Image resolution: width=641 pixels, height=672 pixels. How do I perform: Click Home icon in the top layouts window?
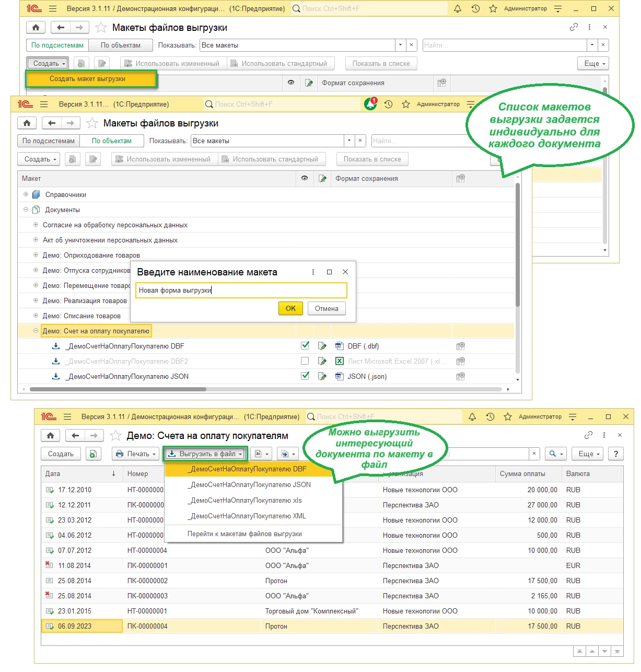36,28
